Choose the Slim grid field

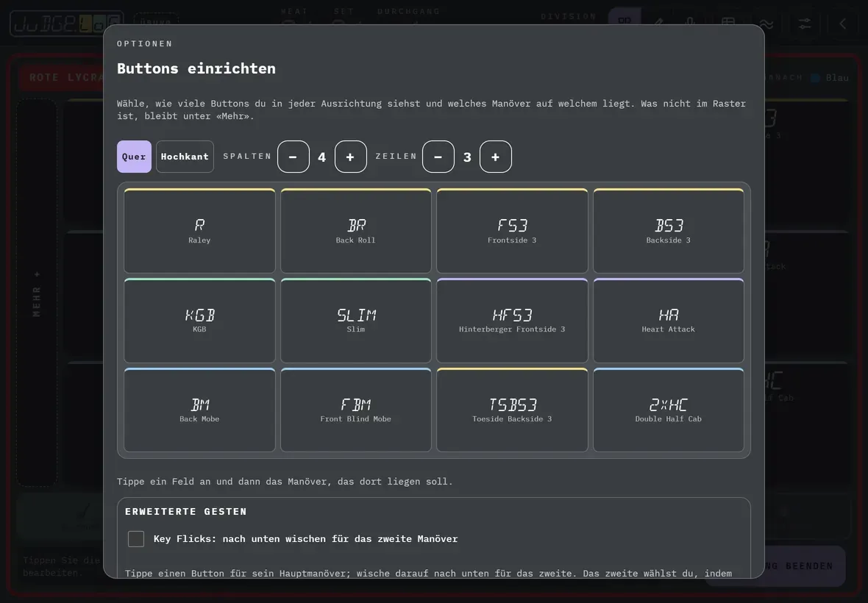point(355,321)
